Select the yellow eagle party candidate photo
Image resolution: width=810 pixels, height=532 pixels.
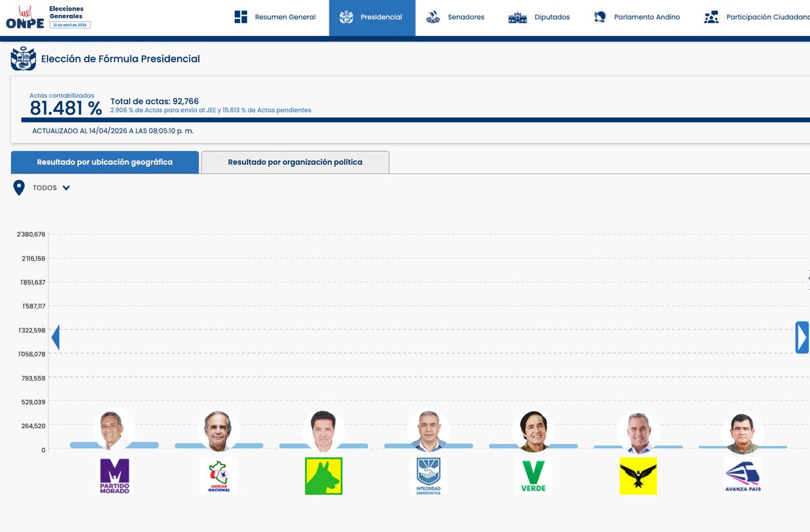(638, 431)
